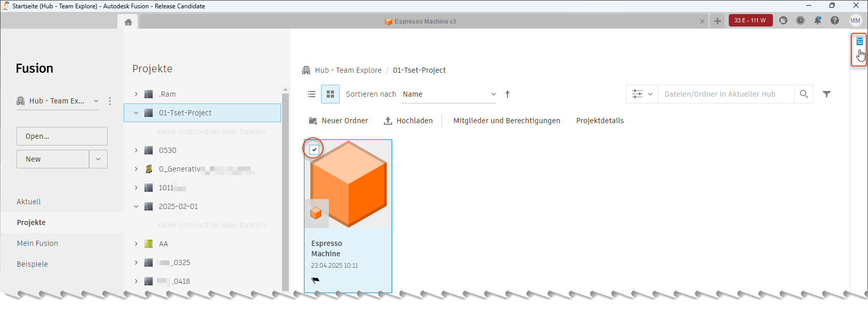Collapse the 01-Tset-Project chevron
This screenshot has height=315, width=868.
point(136,113)
